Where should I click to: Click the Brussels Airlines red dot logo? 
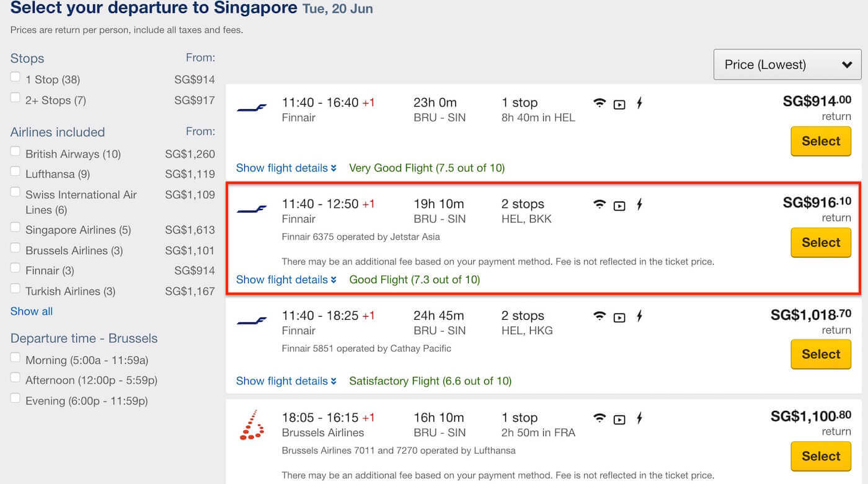252,425
